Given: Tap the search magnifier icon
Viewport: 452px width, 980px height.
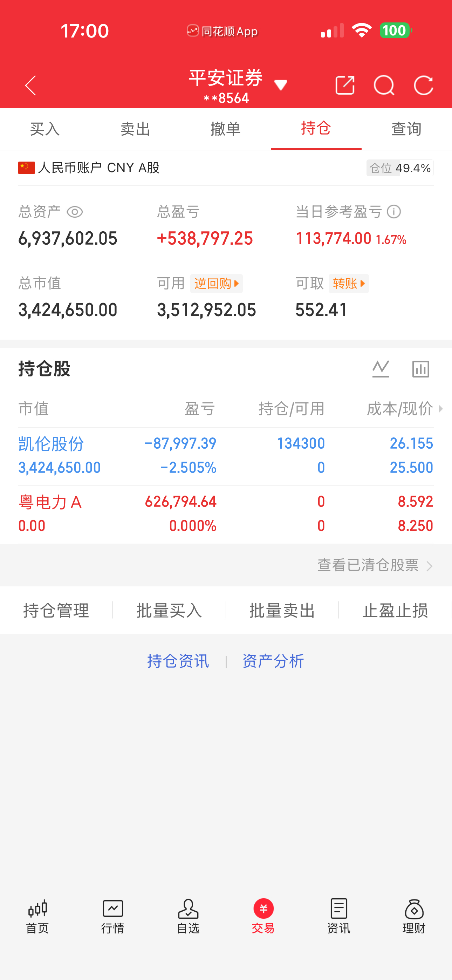Looking at the screenshot, I should (x=384, y=85).
